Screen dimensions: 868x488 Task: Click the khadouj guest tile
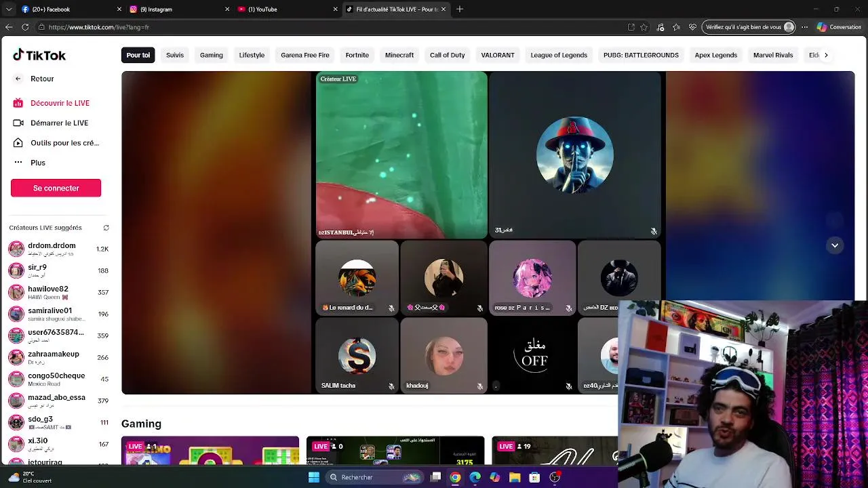tap(443, 356)
